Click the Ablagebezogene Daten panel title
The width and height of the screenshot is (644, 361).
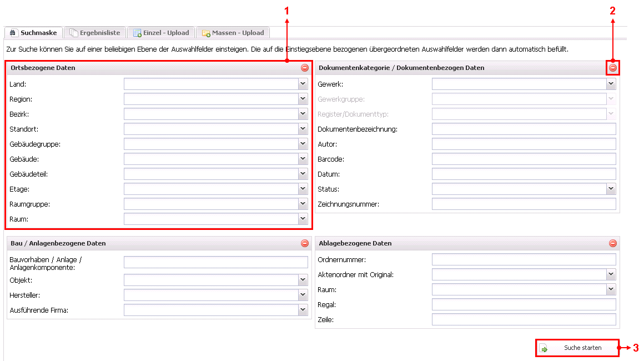pos(355,243)
